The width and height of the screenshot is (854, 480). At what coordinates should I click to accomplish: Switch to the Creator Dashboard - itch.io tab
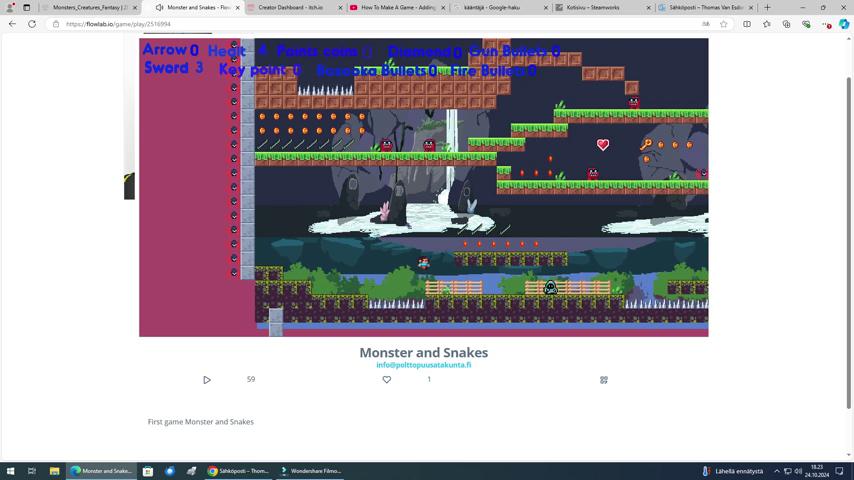click(290, 7)
